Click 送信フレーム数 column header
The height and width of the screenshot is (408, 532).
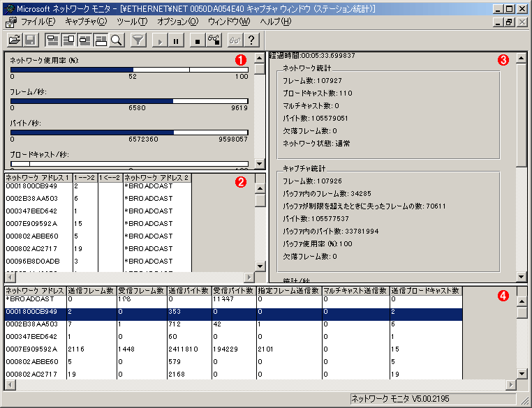[91, 291]
